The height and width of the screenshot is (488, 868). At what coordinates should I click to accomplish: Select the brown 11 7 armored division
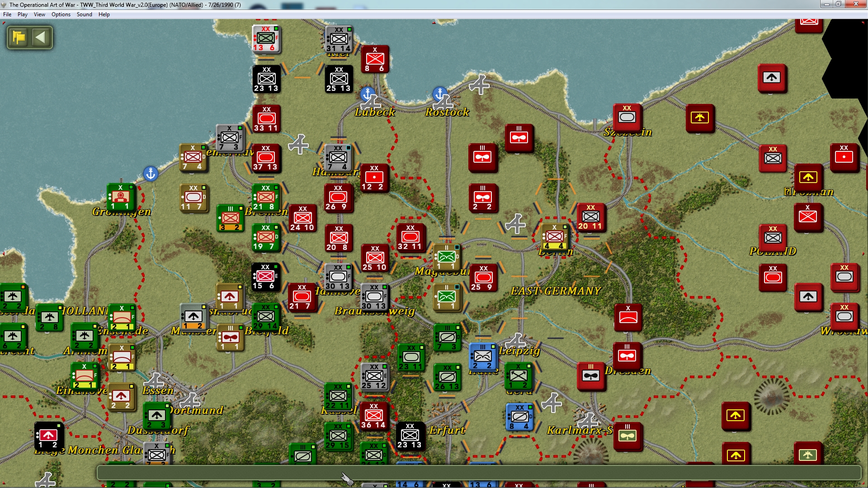pos(193,197)
